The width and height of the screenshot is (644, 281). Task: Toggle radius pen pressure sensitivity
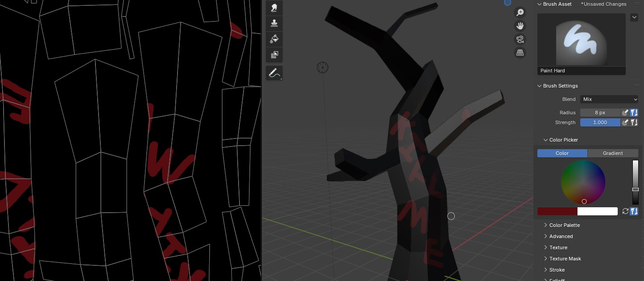point(625,113)
